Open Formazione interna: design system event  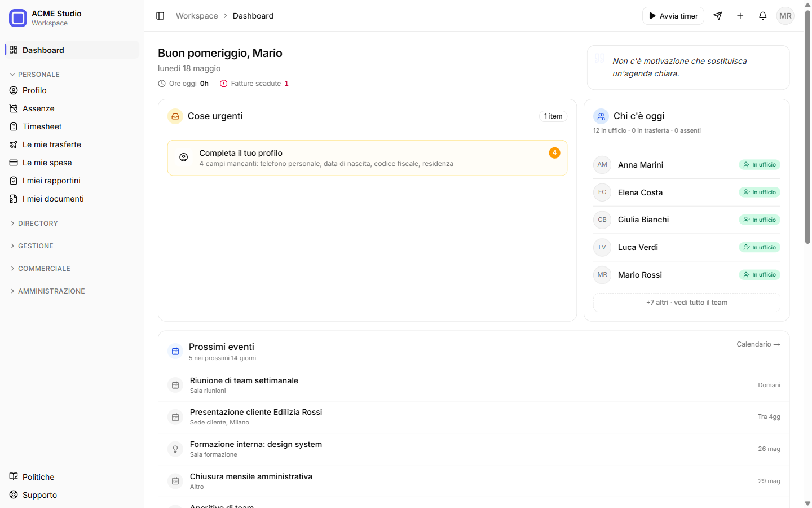pyautogui.click(x=474, y=449)
